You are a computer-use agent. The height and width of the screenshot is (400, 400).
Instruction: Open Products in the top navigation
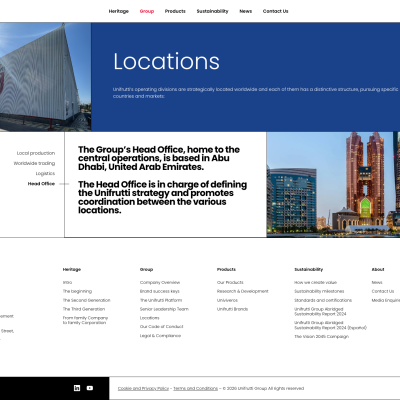(175, 11)
